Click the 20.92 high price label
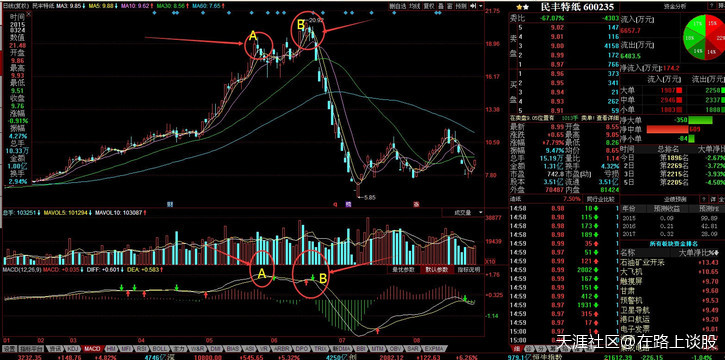Screen dimensions: 725x360 [x=316, y=20]
